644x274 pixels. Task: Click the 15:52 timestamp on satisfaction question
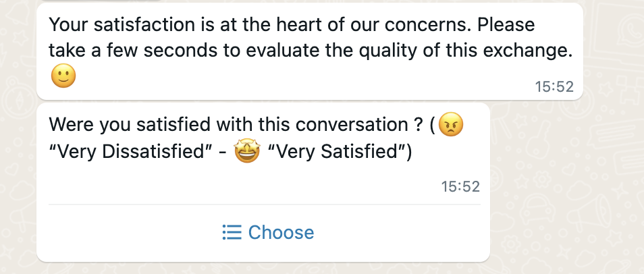click(460, 186)
